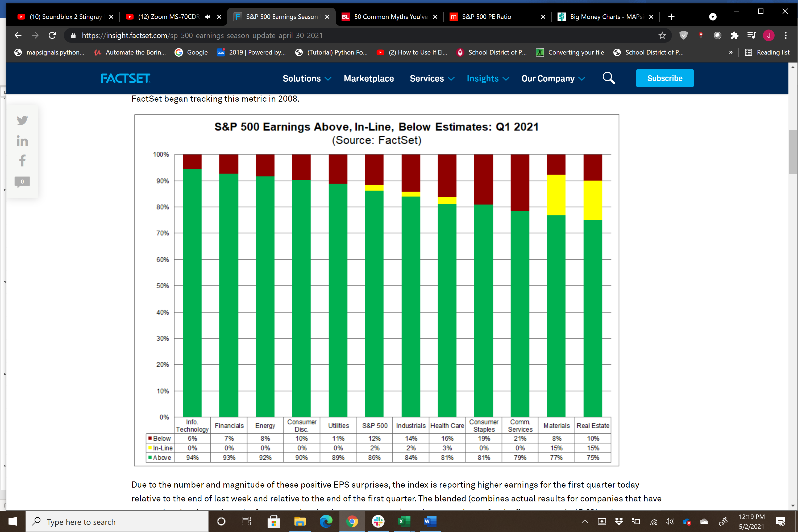This screenshot has height=532, width=798.
Task: Click the Windows search box
Action: click(x=117, y=521)
